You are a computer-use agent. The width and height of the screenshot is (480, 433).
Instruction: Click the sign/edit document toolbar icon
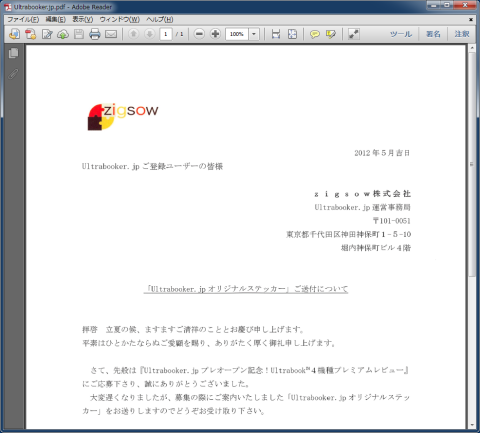(x=47, y=34)
